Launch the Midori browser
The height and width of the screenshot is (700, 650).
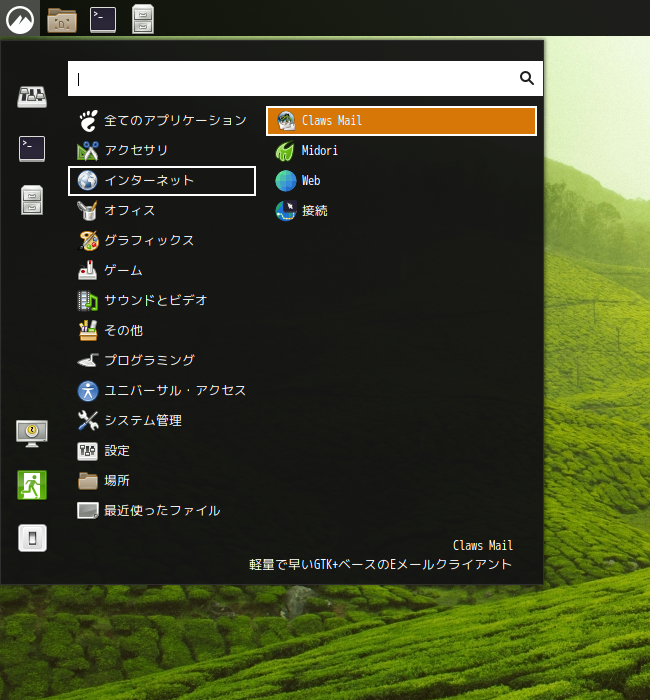pos(401,151)
